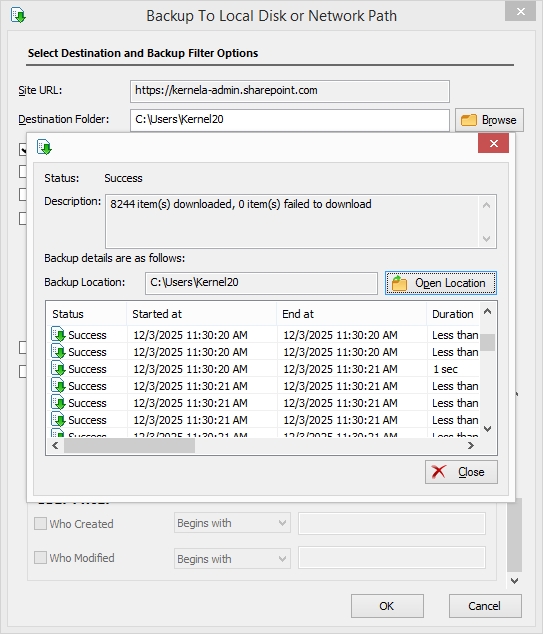Open the backup location folder
The width and height of the screenshot is (543, 634).
(441, 283)
